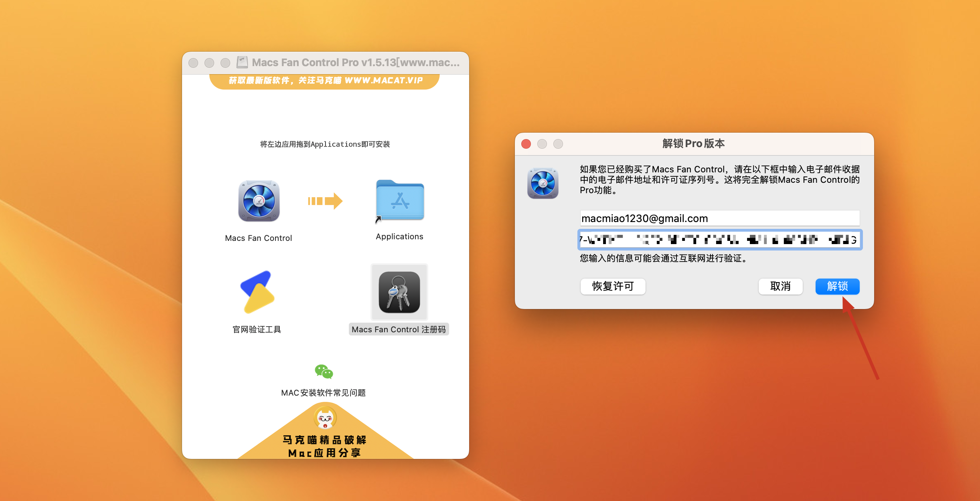
Task: Focus the email address field
Action: [x=719, y=218]
